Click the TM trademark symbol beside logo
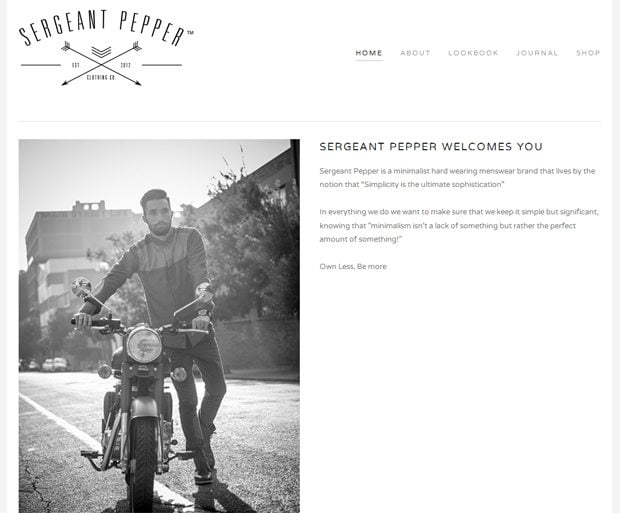620x513 pixels. (190, 33)
